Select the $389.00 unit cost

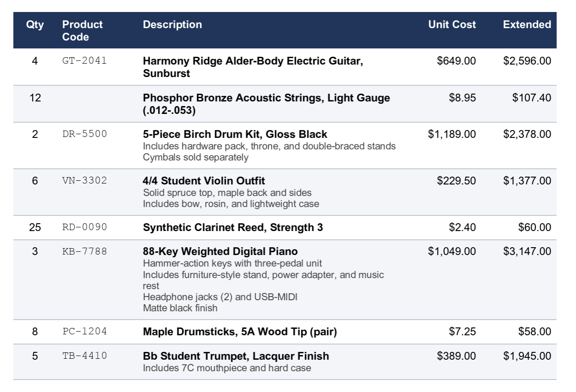456,356
